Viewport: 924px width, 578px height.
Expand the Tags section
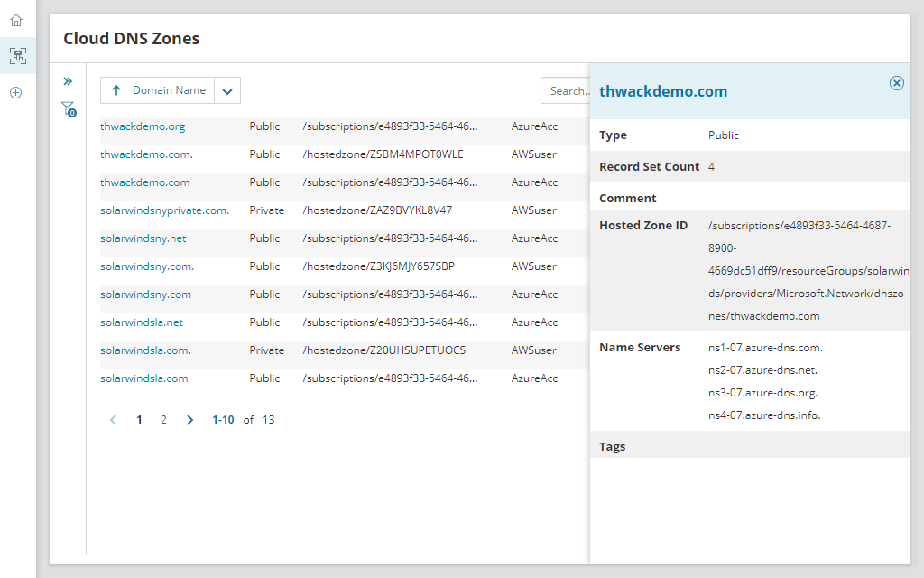[612, 445]
